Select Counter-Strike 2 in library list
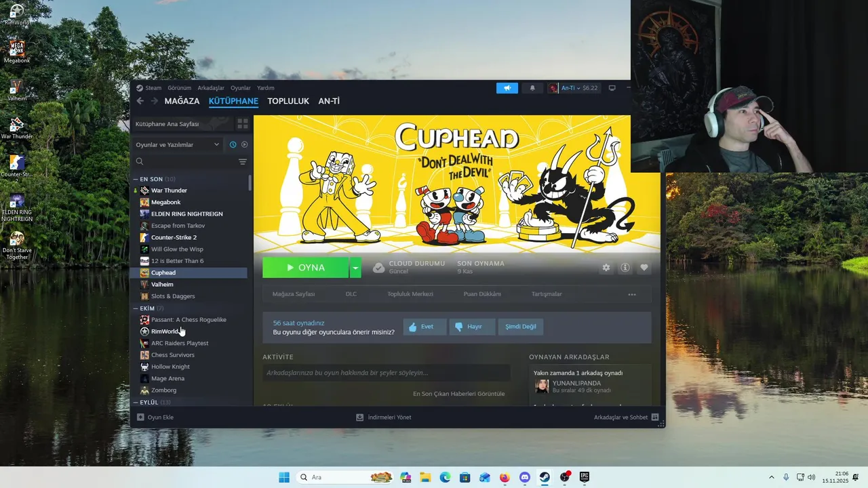Viewport: 868px width, 488px height. click(189, 237)
